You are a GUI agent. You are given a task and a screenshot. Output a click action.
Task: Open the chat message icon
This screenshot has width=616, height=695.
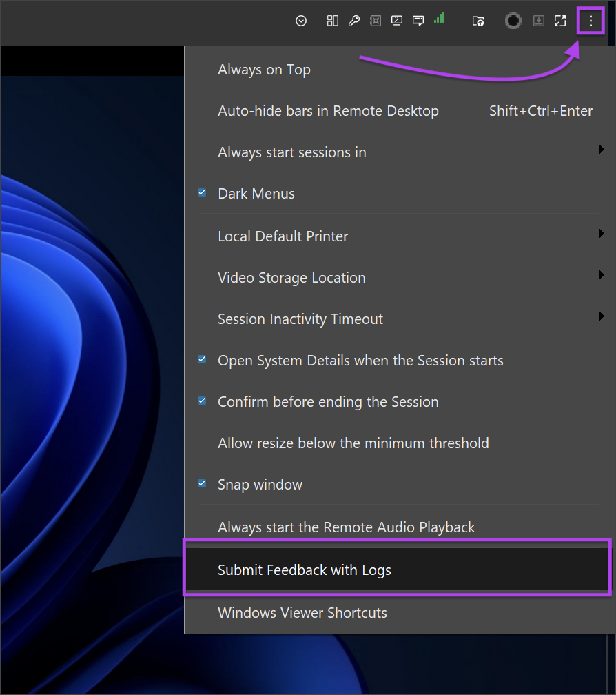418,21
